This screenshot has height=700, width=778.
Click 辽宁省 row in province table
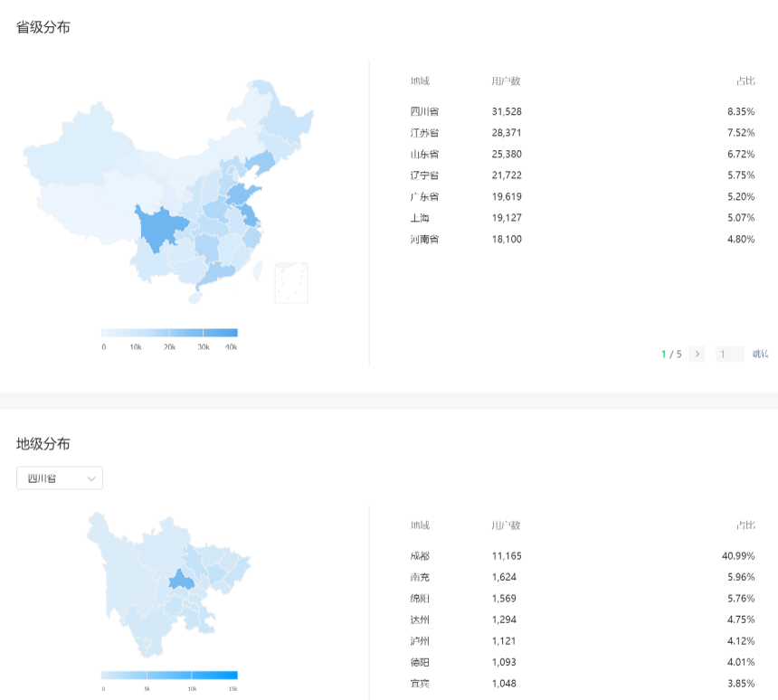point(582,175)
